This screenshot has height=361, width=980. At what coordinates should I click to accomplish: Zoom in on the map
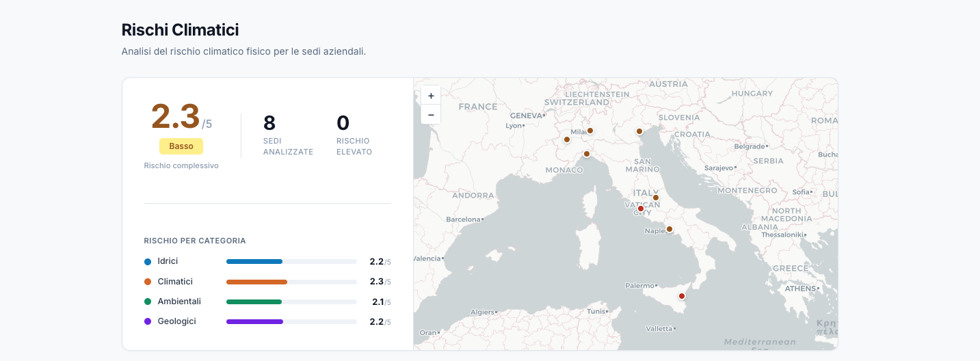[x=431, y=96]
